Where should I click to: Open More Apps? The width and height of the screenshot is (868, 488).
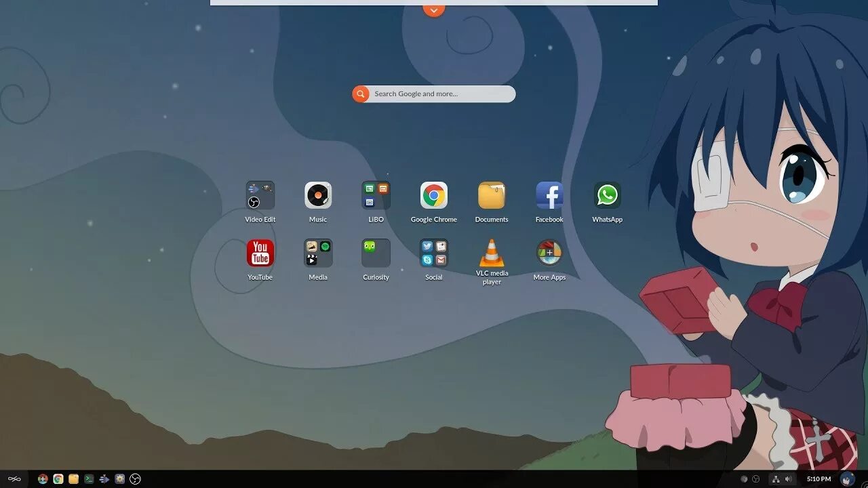click(x=549, y=253)
